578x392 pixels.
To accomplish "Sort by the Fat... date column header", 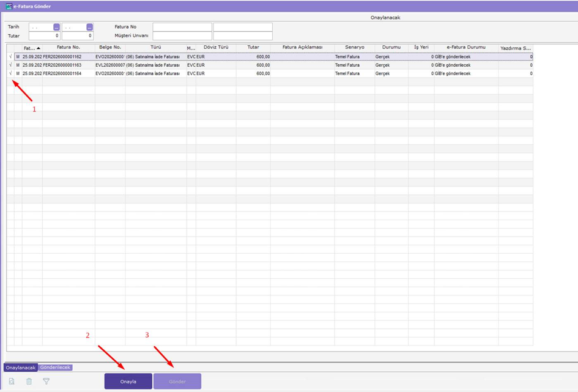I will coord(32,48).
